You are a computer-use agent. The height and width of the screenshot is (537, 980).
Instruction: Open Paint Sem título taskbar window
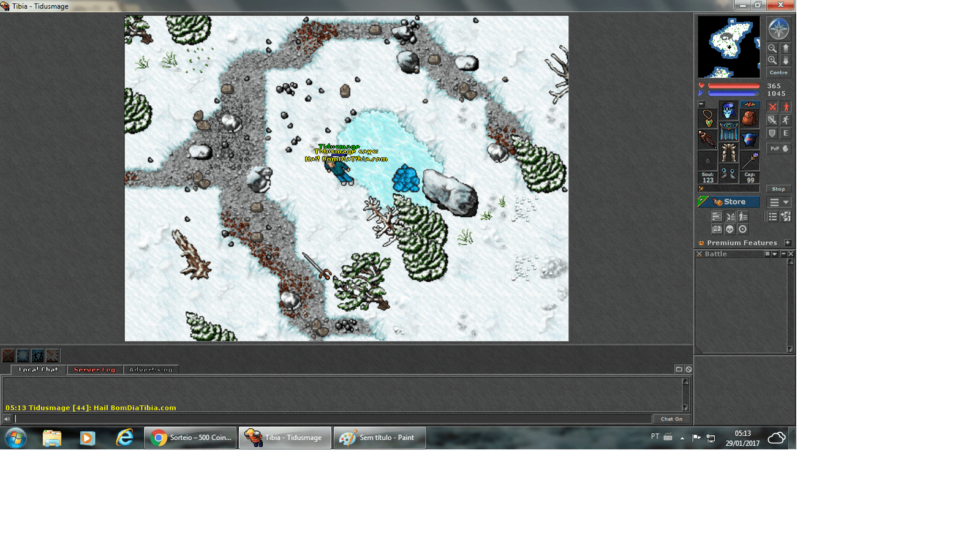[380, 438]
